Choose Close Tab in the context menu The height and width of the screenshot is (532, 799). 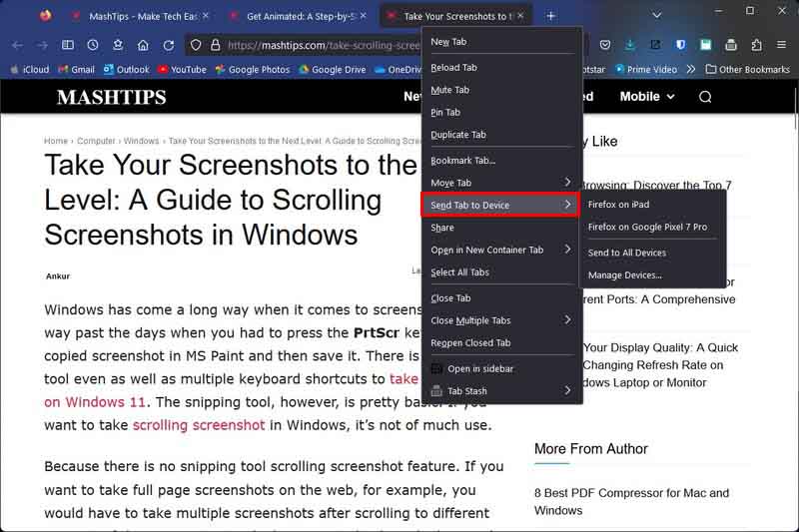(502, 298)
